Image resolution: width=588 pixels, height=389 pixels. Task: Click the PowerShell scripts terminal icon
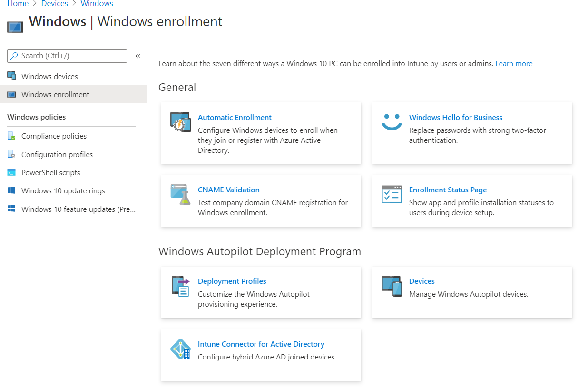[12, 172]
